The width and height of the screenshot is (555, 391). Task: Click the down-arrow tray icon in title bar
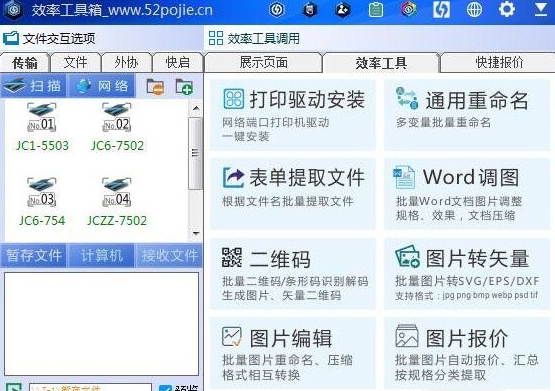pyautogui.click(x=540, y=9)
